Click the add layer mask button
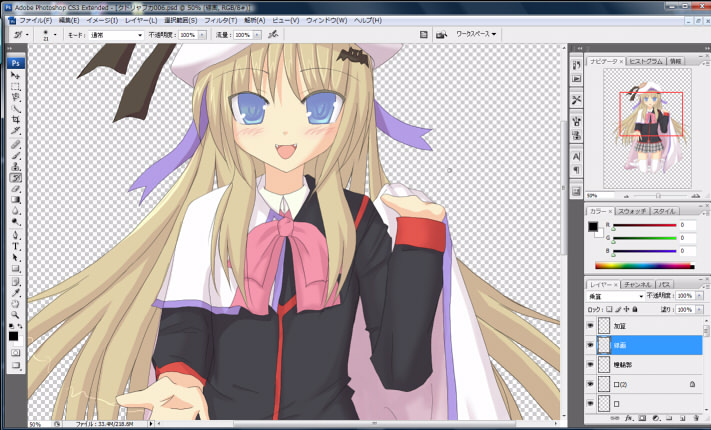 642,417
